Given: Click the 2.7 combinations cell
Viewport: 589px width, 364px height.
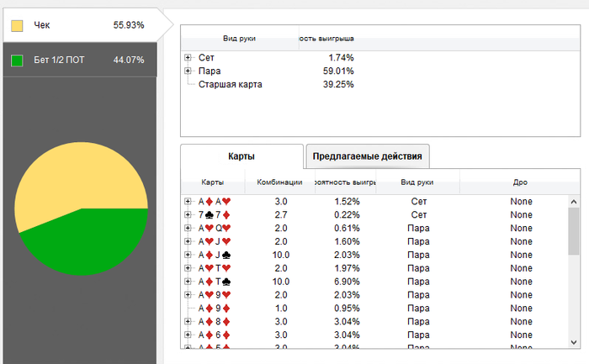Looking at the screenshot, I should (281, 214).
